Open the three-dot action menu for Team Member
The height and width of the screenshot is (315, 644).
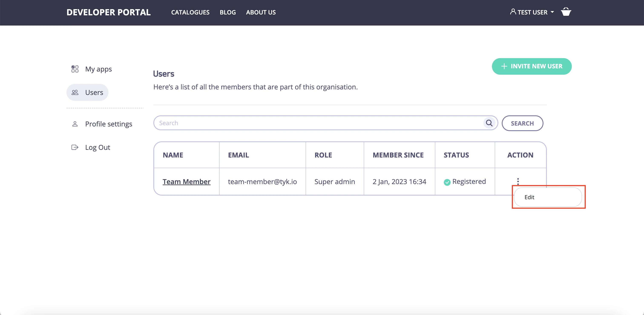coord(518,181)
